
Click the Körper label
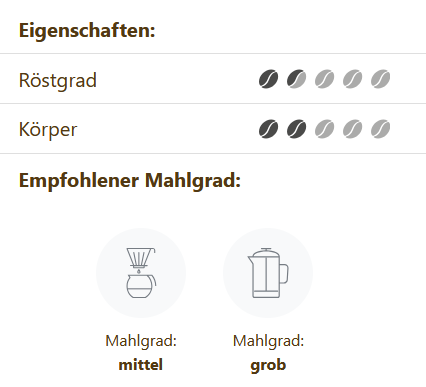point(48,129)
